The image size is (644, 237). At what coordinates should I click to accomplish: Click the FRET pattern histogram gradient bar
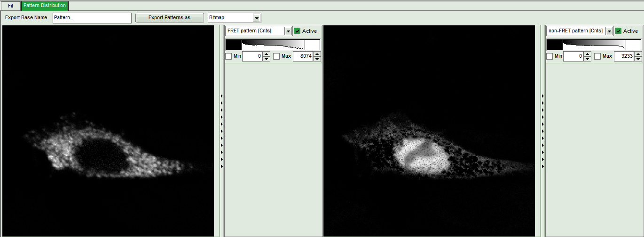point(273,45)
